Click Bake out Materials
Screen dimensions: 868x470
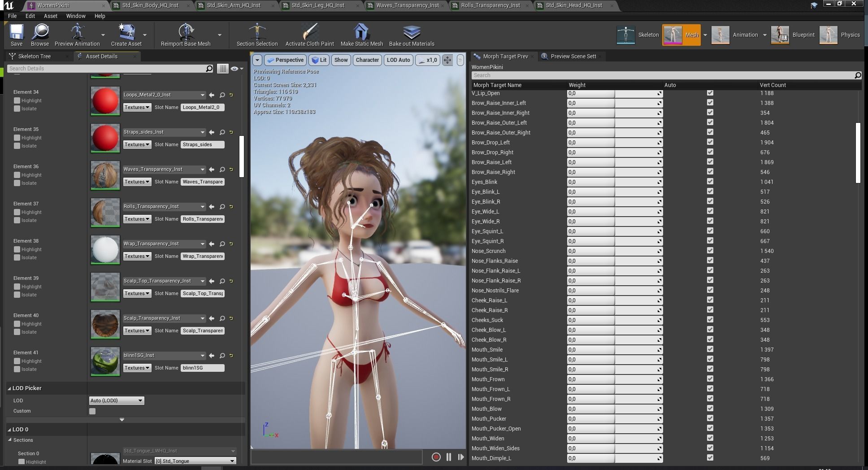(412, 35)
